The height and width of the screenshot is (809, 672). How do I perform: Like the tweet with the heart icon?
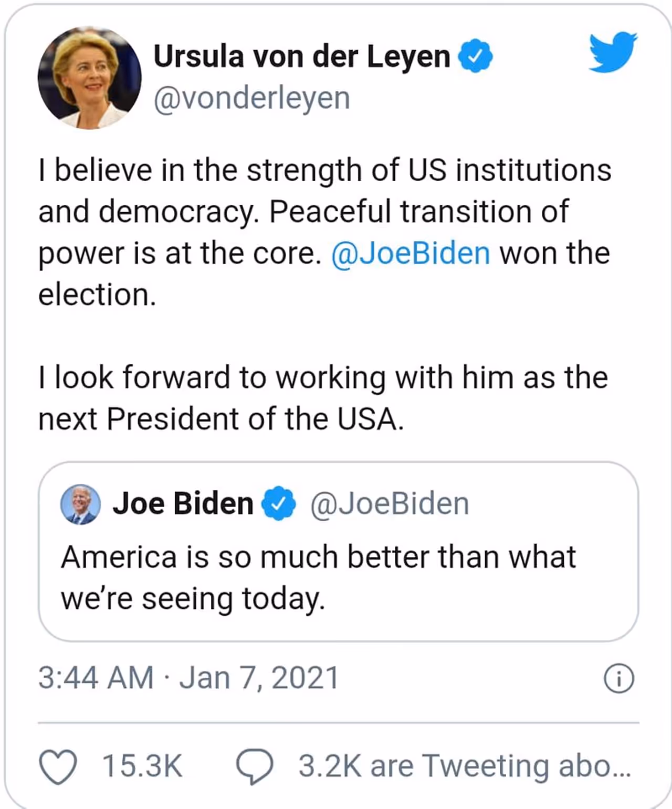click(x=58, y=766)
